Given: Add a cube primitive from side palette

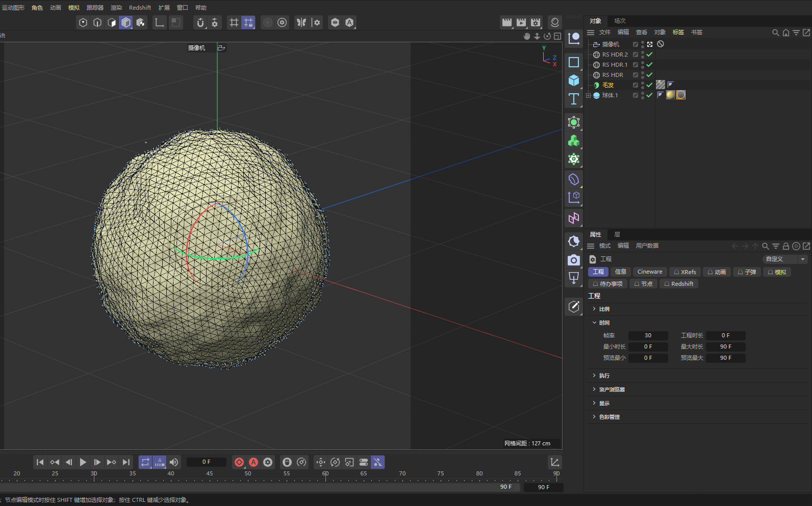Looking at the screenshot, I should tap(574, 81).
